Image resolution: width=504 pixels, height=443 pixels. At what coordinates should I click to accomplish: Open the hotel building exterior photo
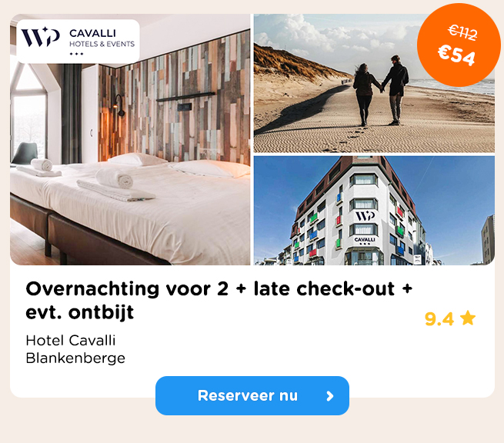[x=374, y=211]
